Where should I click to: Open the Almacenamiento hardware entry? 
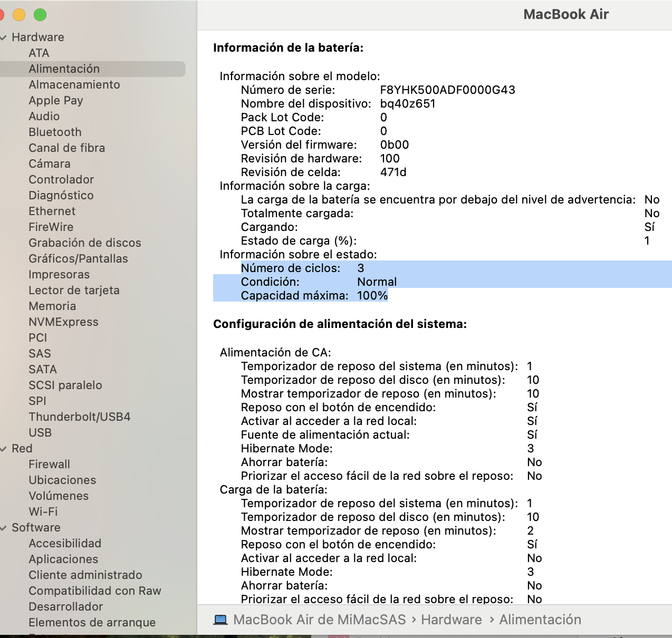74,84
